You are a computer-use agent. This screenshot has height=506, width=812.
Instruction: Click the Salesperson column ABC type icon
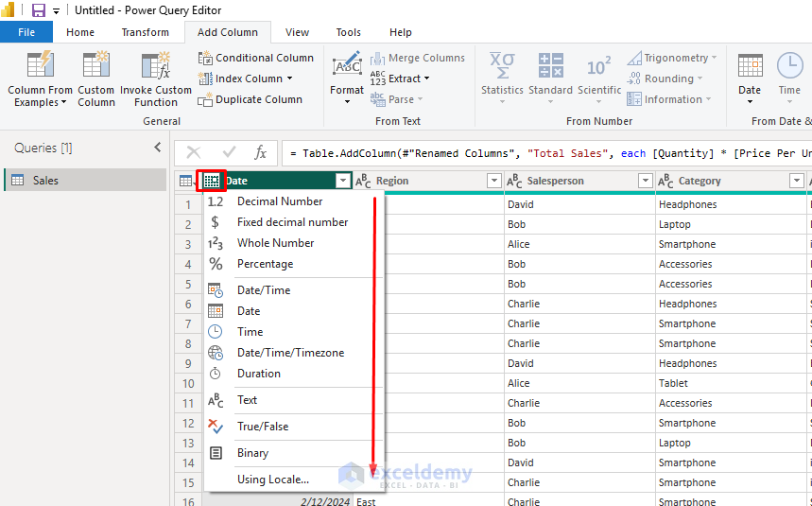[x=514, y=181]
